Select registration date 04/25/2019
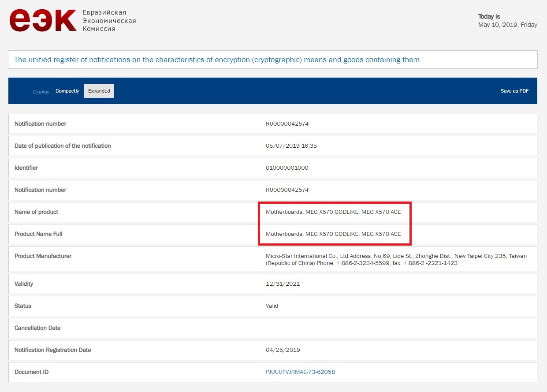The width and height of the screenshot is (547, 392). coord(283,350)
